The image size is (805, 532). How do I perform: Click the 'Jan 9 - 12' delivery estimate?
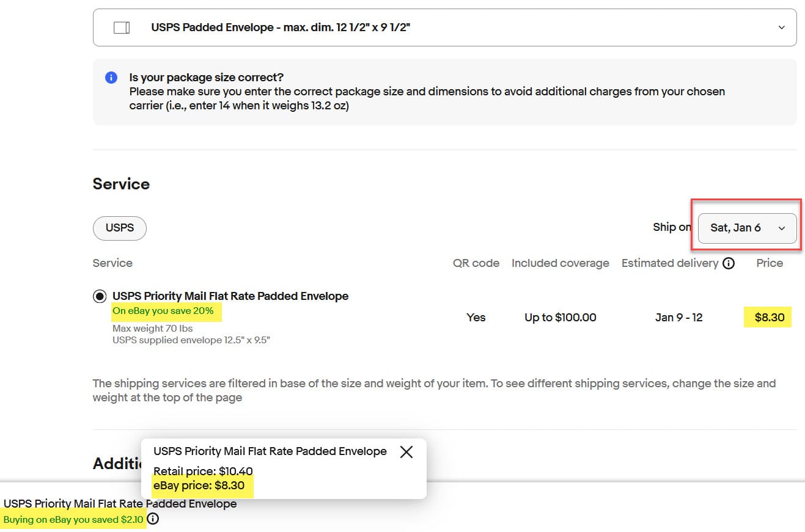click(x=678, y=317)
